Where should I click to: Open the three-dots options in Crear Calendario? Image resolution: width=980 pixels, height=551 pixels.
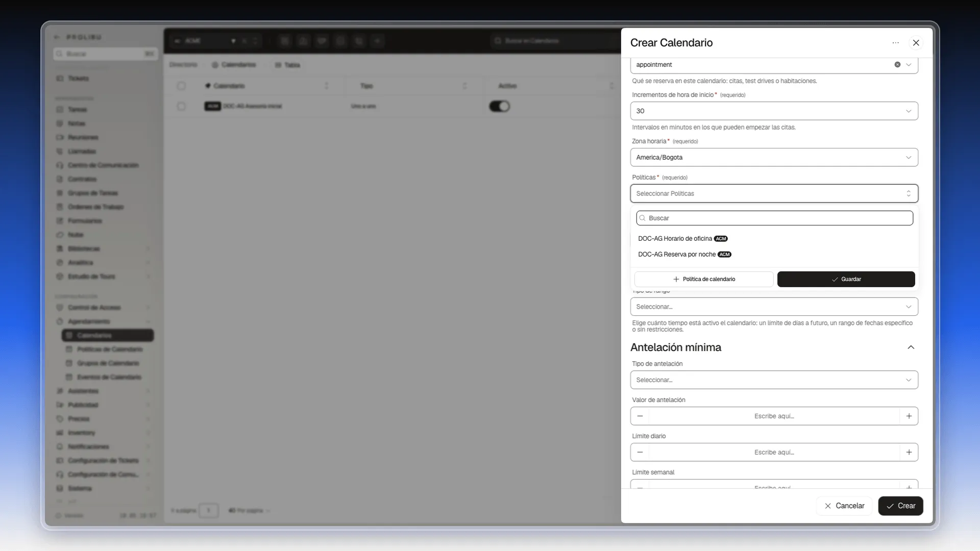coord(895,43)
